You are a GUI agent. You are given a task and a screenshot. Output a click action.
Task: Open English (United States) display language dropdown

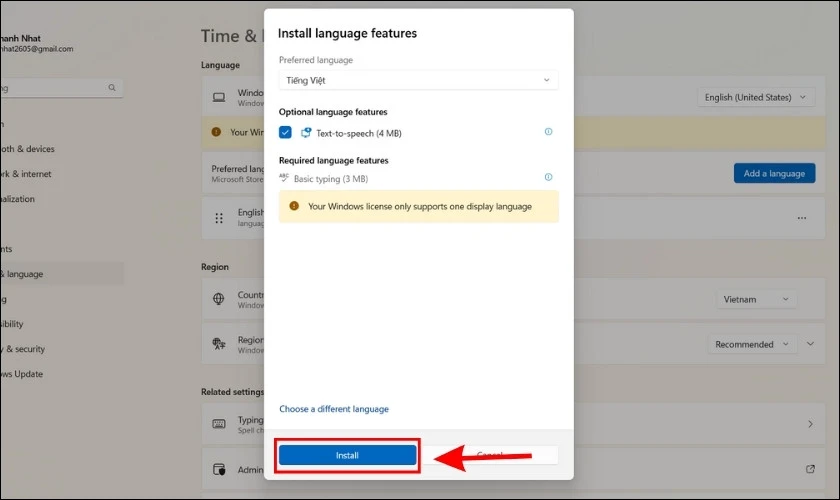click(756, 98)
